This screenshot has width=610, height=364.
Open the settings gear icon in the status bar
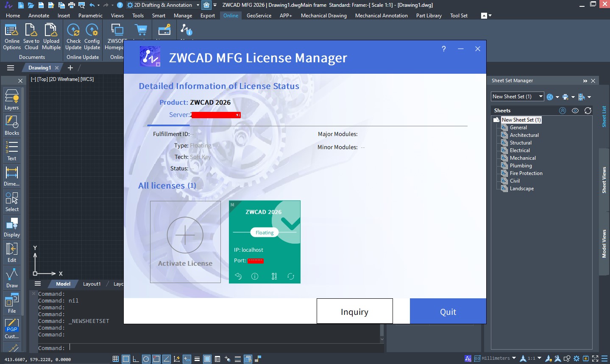pos(577,358)
